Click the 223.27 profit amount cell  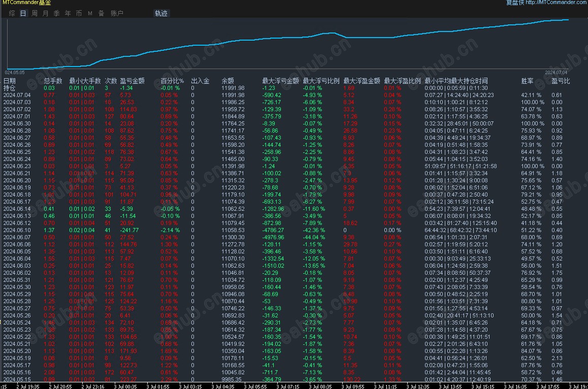(x=128, y=380)
